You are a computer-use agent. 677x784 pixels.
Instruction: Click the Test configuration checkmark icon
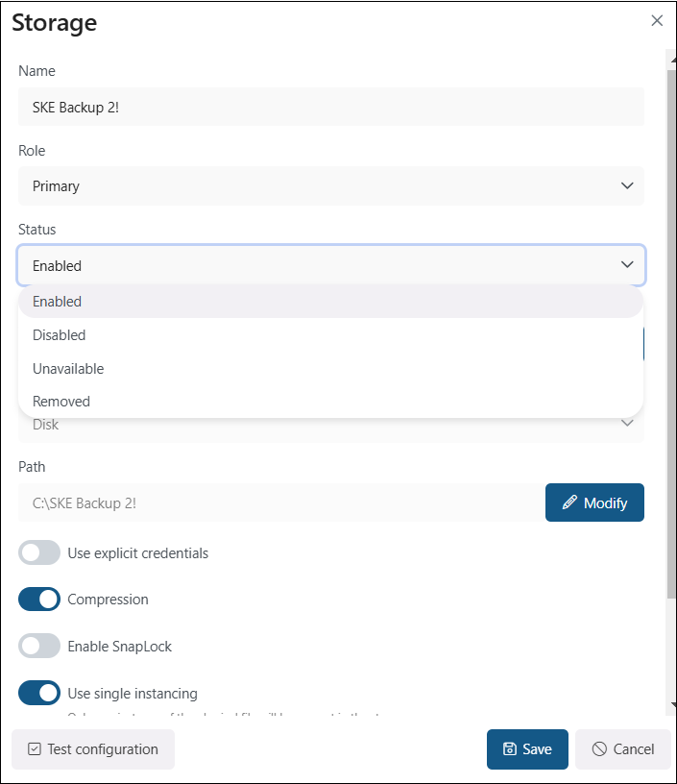tap(35, 749)
